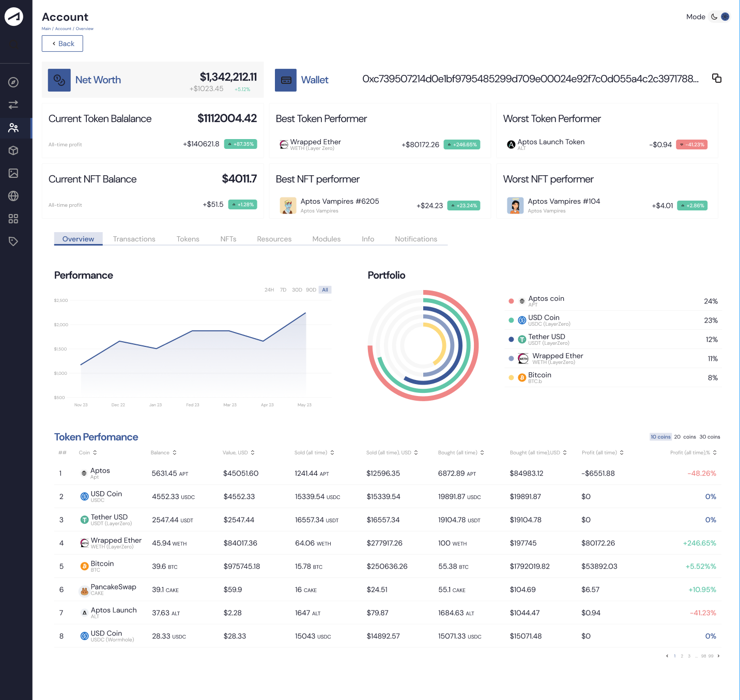Image resolution: width=740 pixels, height=700 pixels.
Task: Click the price tag sidebar icon
Action: click(x=13, y=241)
